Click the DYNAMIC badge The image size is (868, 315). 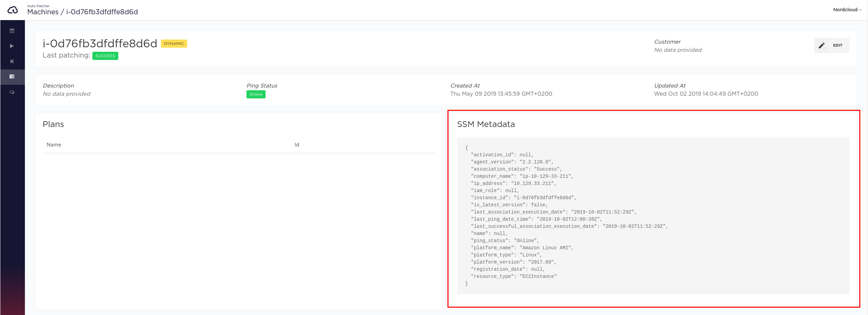tap(174, 44)
